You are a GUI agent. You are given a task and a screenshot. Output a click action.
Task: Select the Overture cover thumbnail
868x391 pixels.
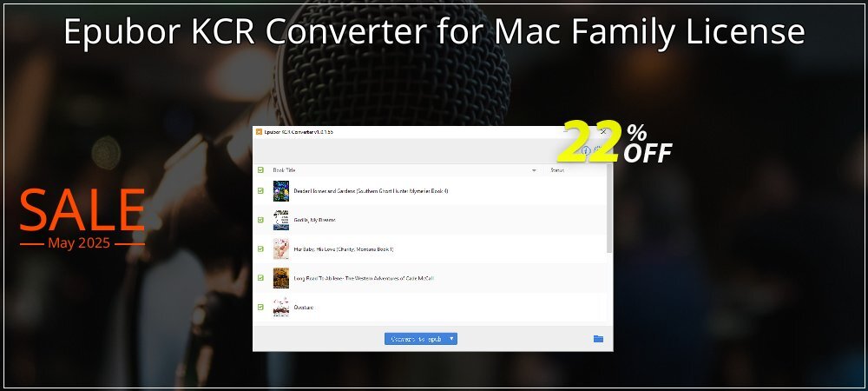point(281,308)
